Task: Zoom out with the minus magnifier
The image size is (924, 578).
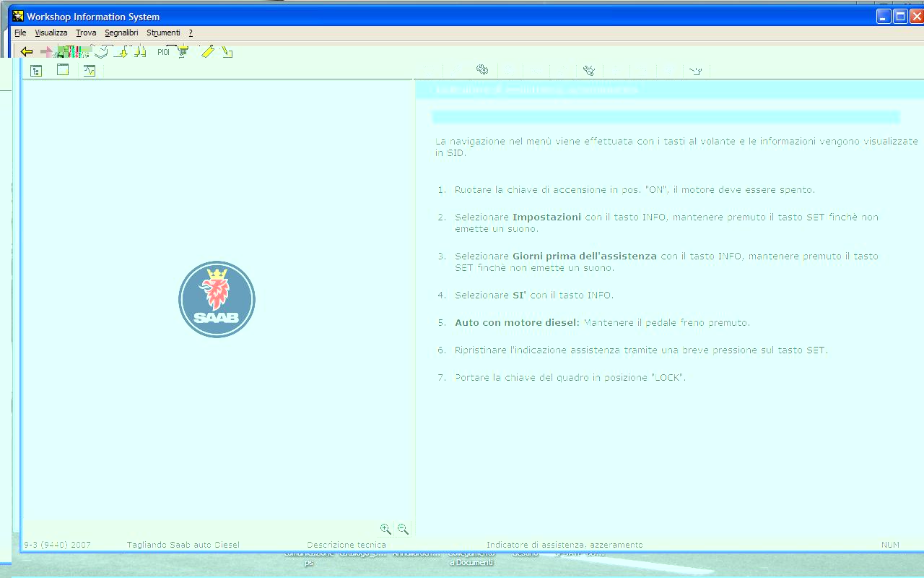Action: point(403,529)
